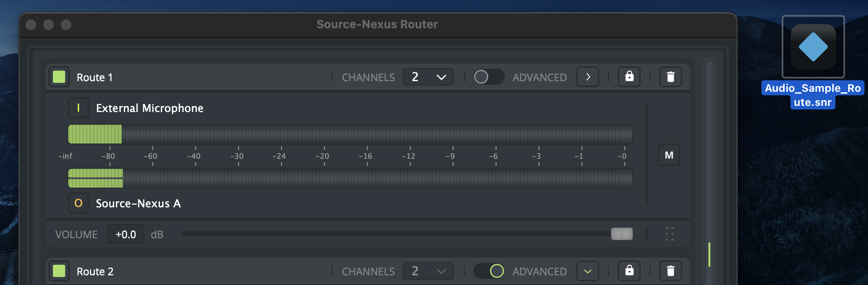The image size is (868, 285).
Task: Enable the Route 1 Advanced toggle
Action: tap(489, 77)
